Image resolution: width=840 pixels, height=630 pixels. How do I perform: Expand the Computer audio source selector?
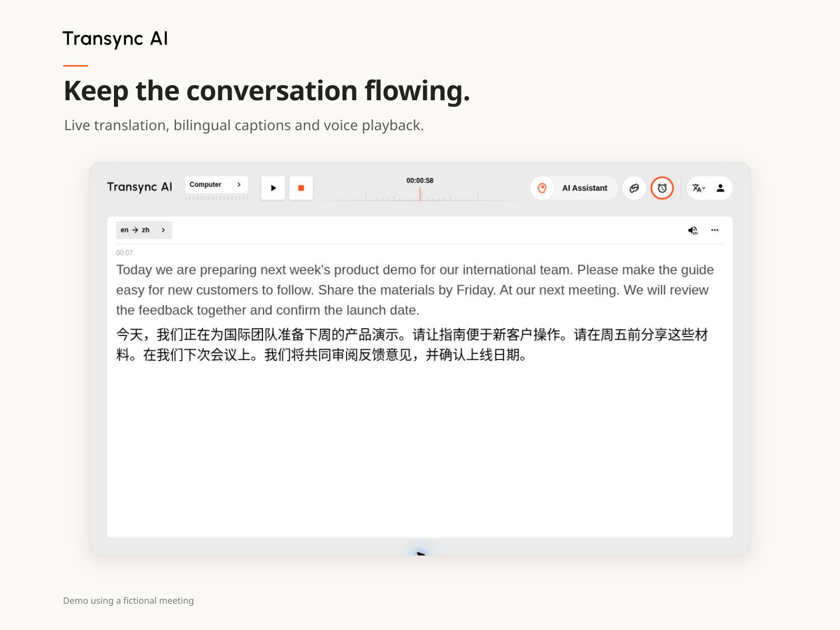pos(216,185)
